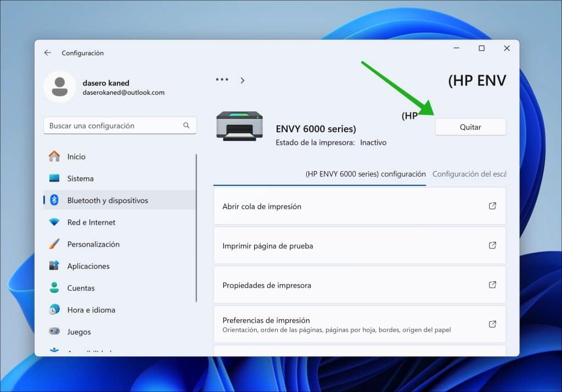Viewport: 562px width, 392px height.
Task: Open the breadcrumb ellipsis menu
Action: (222, 79)
